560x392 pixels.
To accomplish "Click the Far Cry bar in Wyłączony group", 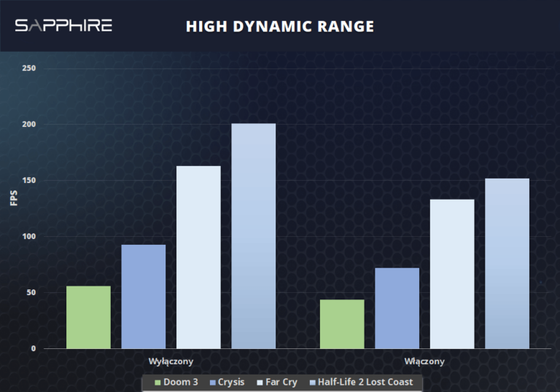I will [x=198, y=256].
